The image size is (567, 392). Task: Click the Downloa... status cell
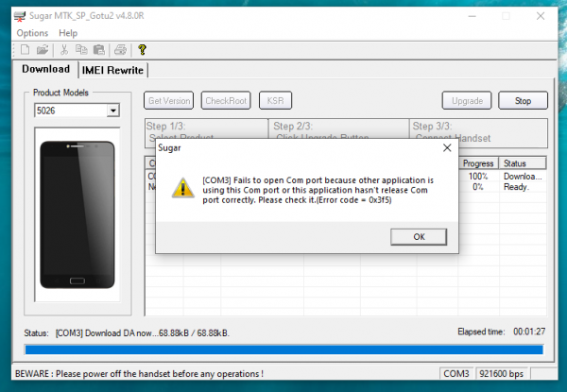pos(523,177)
